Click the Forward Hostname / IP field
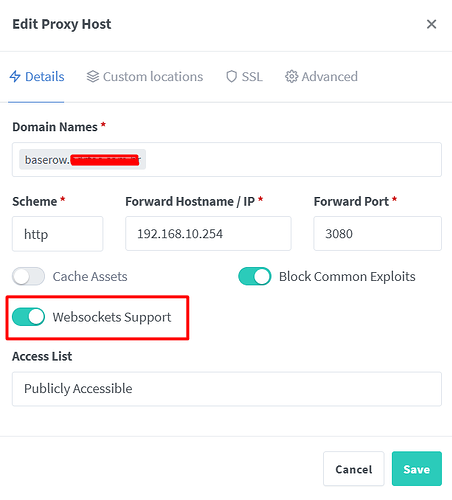This screenshot has height=500, width=452. 208,233
